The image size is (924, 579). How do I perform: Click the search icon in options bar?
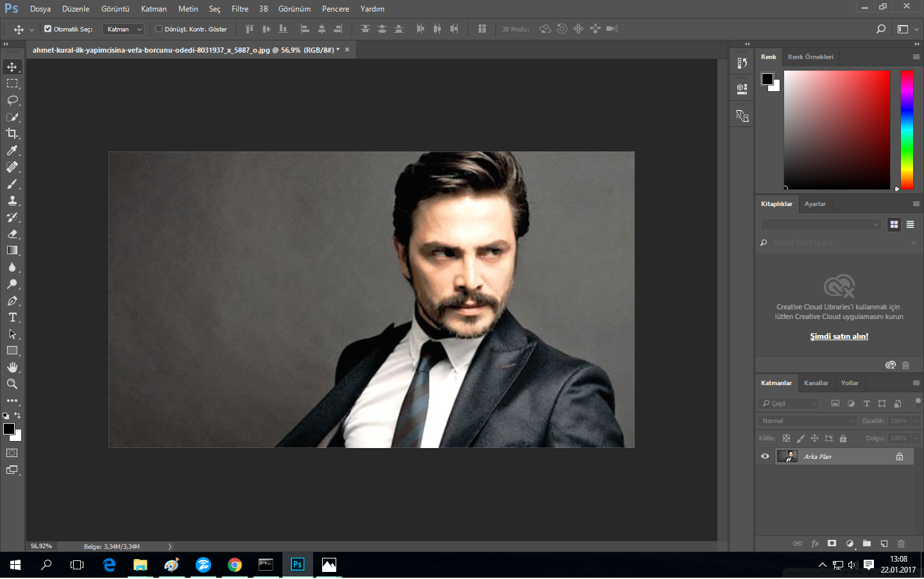coord(881,29)
